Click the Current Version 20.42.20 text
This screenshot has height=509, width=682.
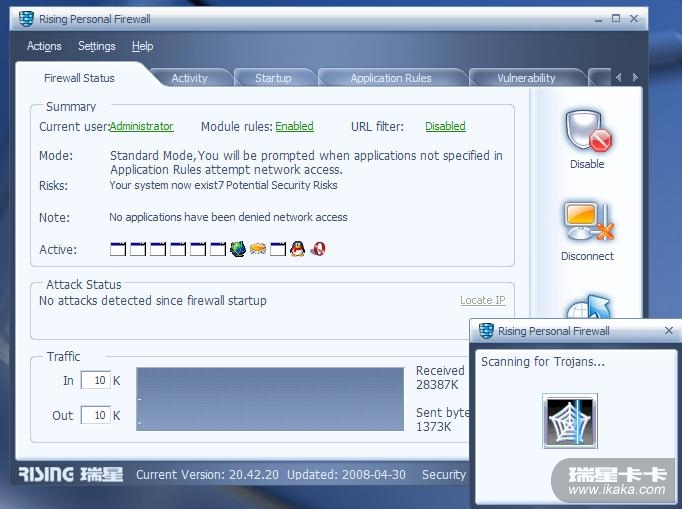coord(207,474)
